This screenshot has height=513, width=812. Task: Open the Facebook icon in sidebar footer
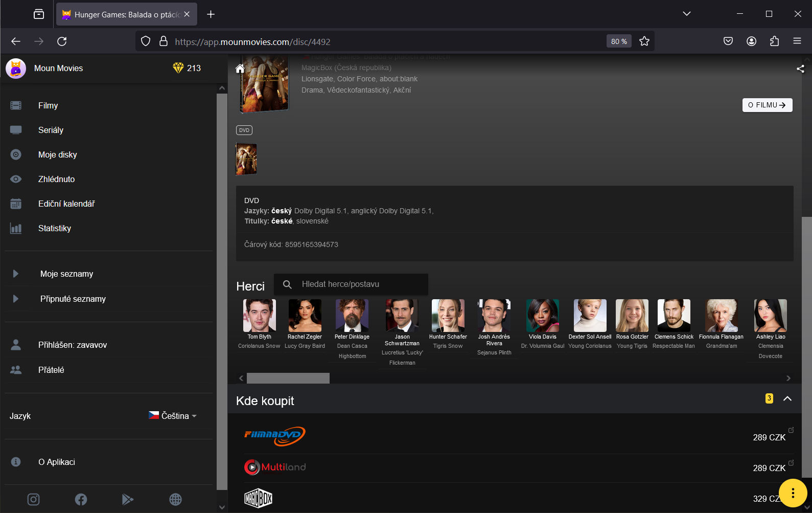[81, 499]
